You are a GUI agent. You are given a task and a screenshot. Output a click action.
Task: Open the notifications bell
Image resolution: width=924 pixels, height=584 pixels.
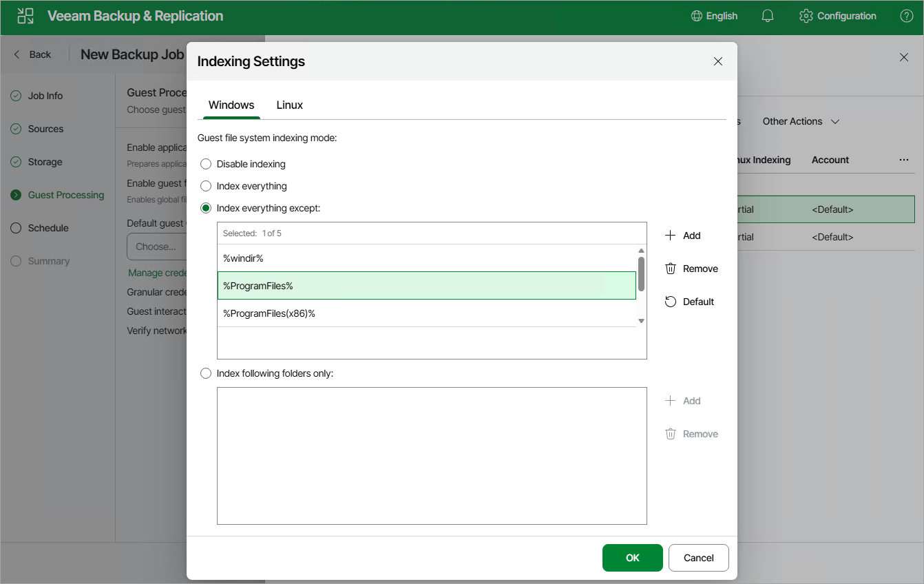pyautogui.click(x=768, y=16)
